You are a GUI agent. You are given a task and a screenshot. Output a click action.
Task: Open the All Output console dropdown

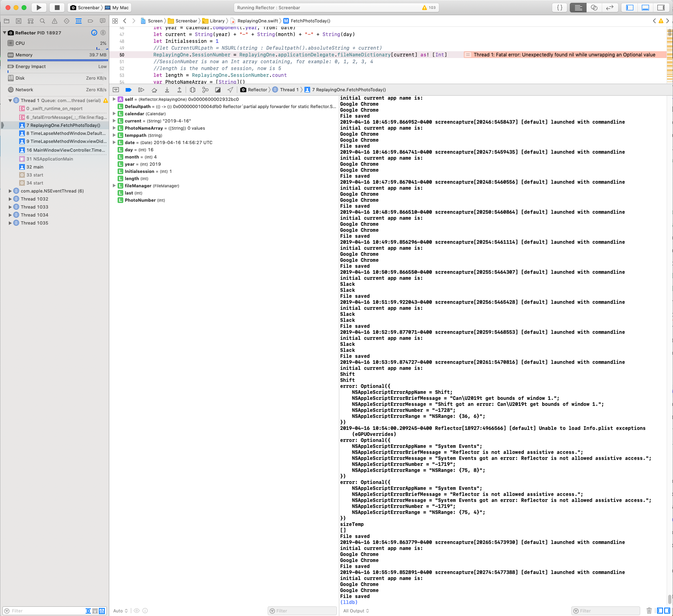coord(356,611)
